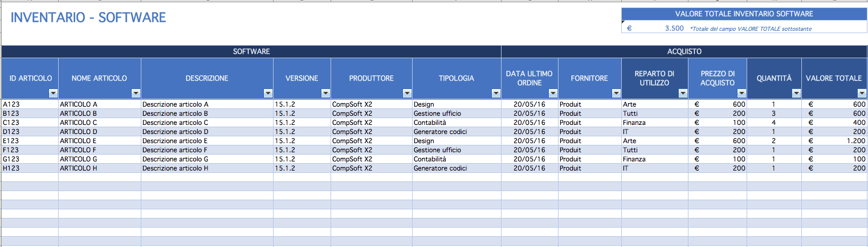Select the Descrizione articolo E cell
This screenshot has width=868, height=247.
tap(207, 141)
